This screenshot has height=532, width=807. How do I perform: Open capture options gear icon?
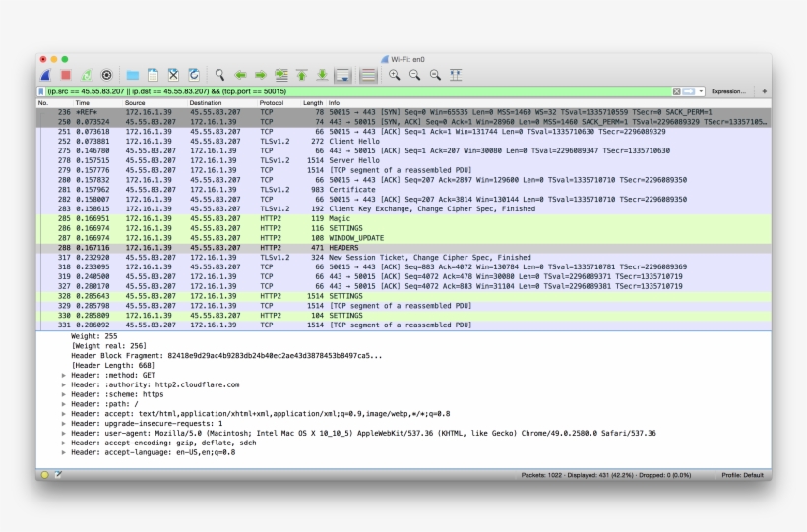coord(106,75)
